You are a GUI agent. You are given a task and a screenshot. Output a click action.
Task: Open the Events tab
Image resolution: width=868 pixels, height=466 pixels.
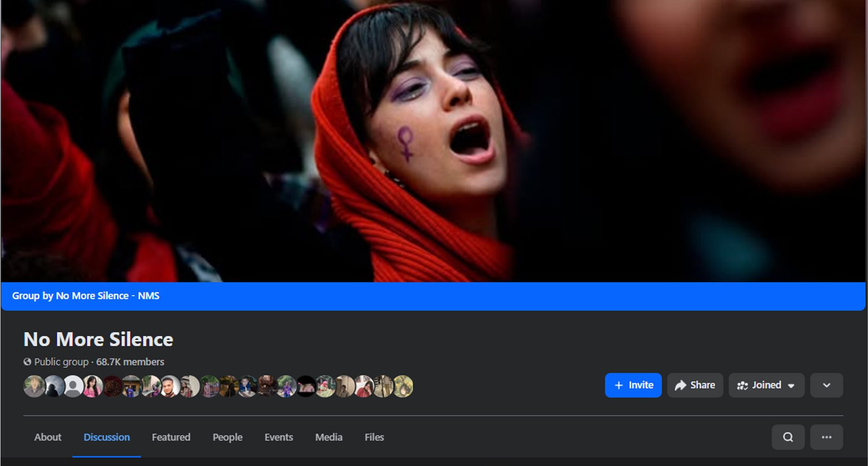click(x=279, y=437)
